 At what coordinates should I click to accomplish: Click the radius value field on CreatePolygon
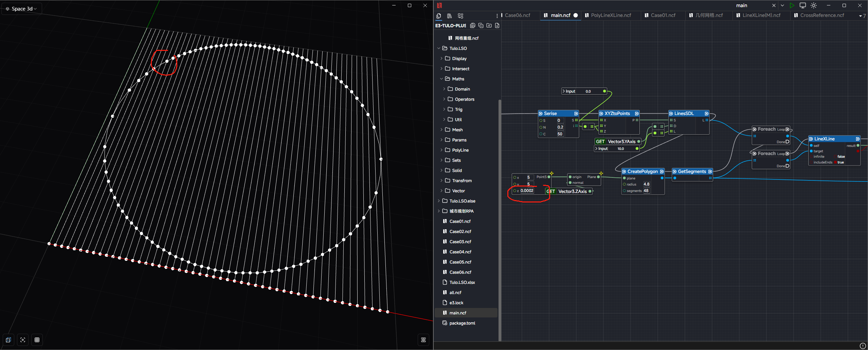tap(646, 184)
